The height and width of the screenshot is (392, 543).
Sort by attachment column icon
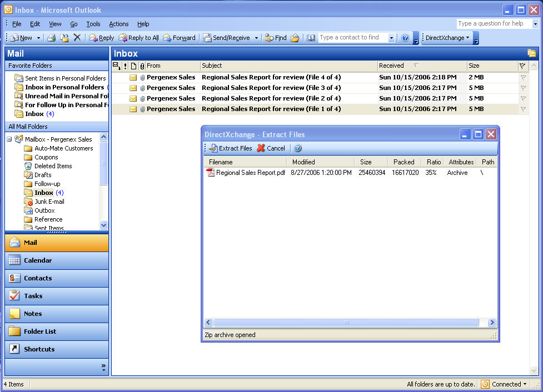(x=142, y=66)
